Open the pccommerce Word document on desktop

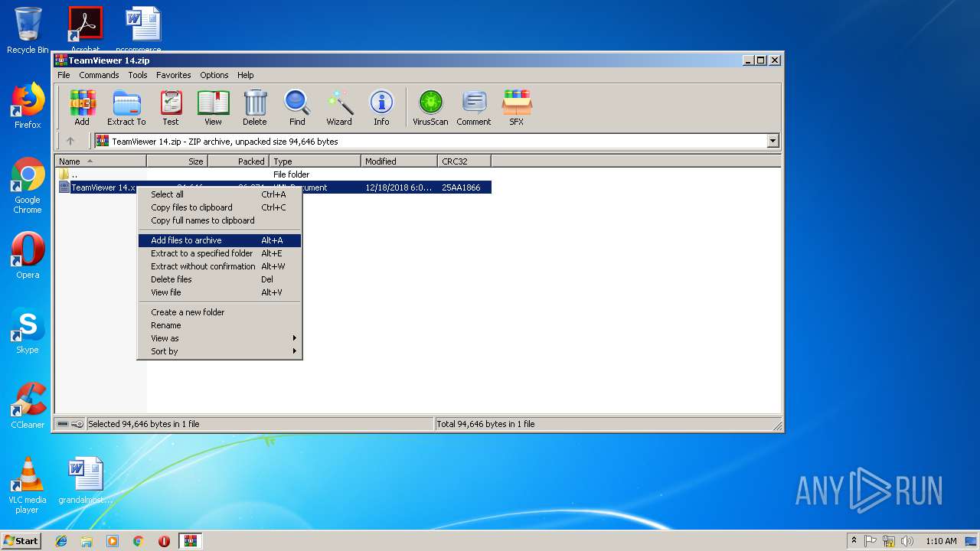[x=143, y=28]
